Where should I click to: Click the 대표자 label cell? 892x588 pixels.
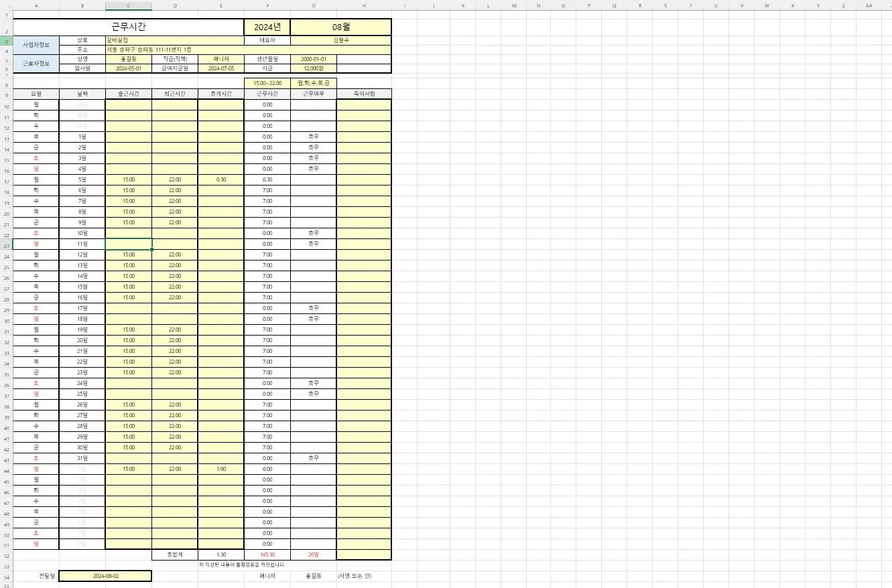click(267, 40)
